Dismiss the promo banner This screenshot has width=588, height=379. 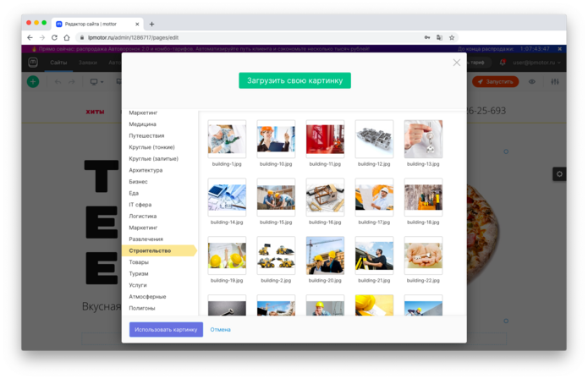(559, 49)
